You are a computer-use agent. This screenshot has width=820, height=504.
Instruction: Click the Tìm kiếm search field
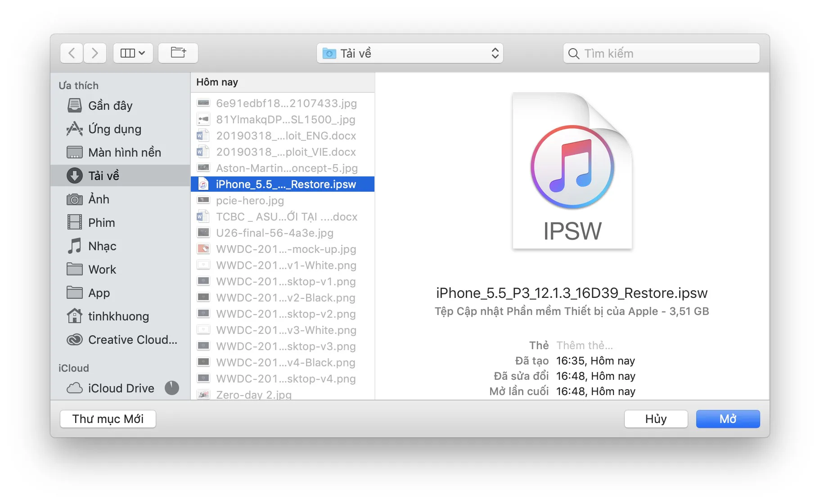tap(661, 53)
